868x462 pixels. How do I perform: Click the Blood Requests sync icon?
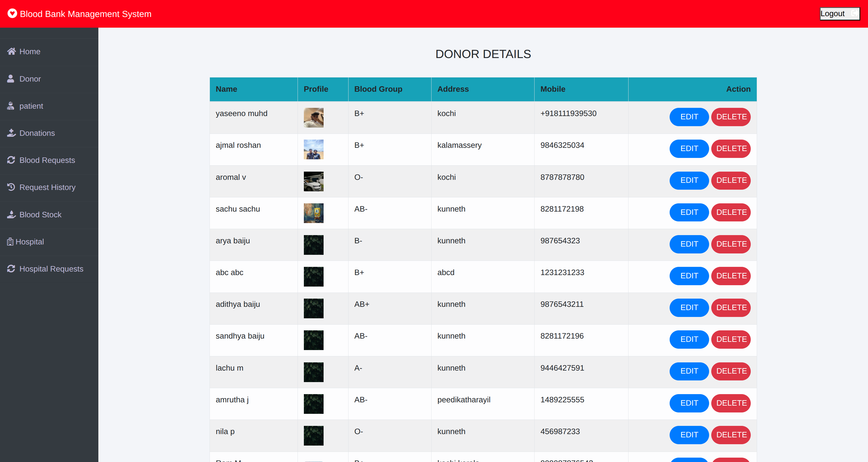pos(11,160)
